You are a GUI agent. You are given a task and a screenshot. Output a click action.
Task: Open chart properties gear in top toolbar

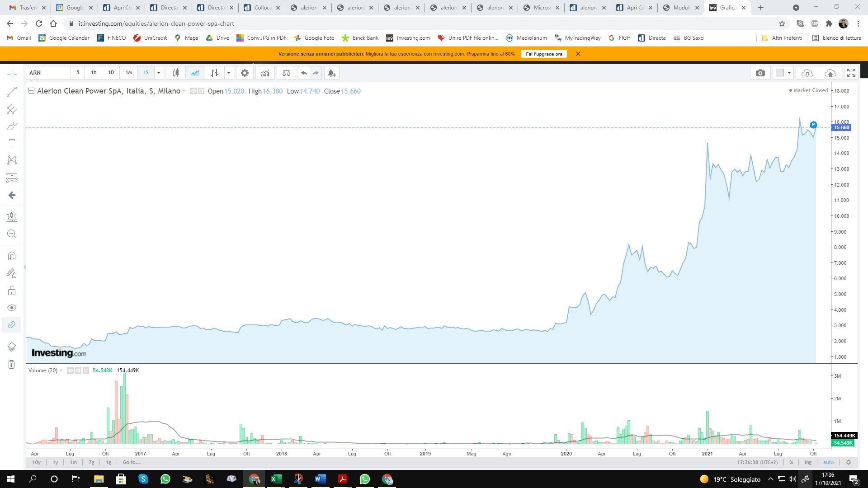[245, 73]
